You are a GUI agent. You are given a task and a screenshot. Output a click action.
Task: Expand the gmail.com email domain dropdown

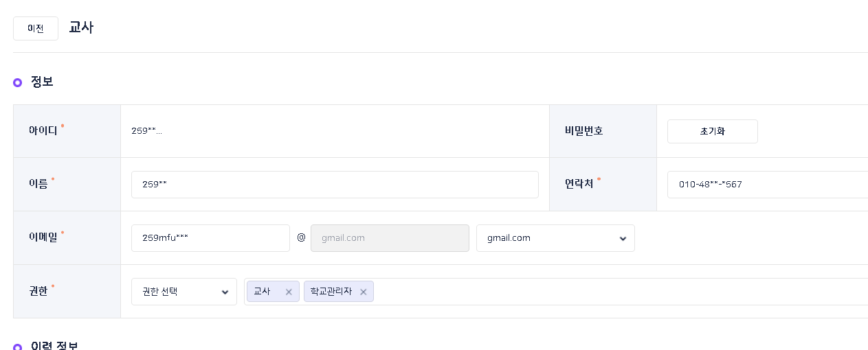coord(555,238)
